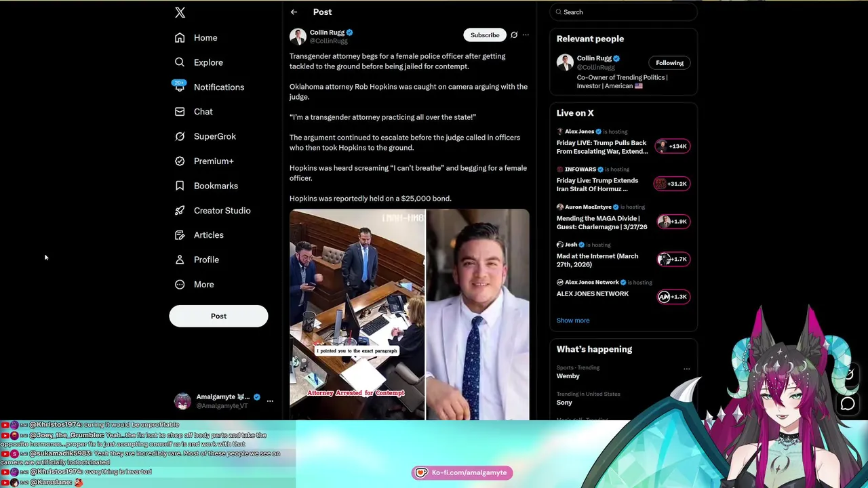Click the More menu label

click(204, 285)
